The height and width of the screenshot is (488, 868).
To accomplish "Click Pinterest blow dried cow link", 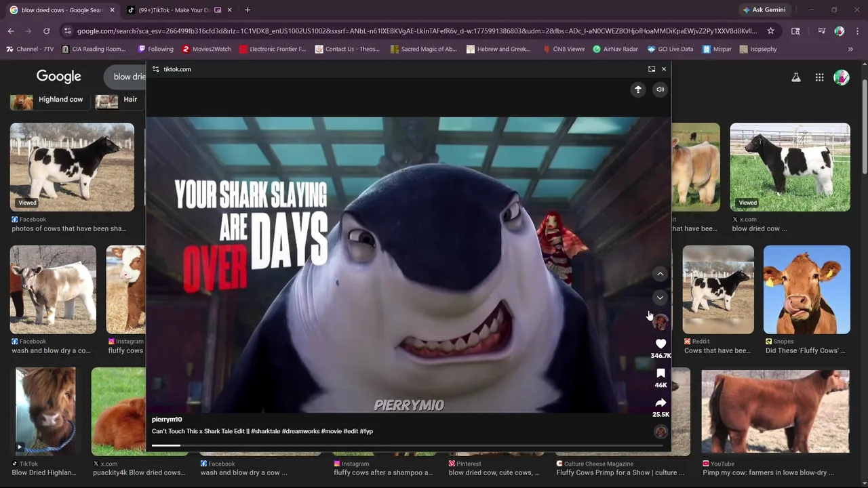I will (x=494, y=472).
